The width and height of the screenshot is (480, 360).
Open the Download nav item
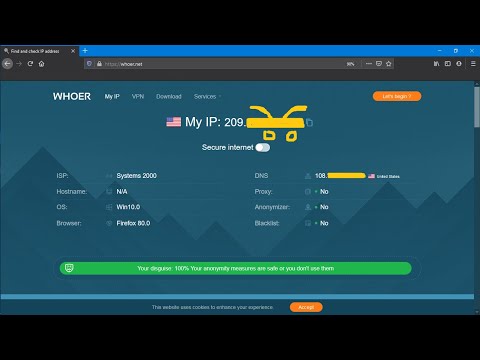coord(169,97)
